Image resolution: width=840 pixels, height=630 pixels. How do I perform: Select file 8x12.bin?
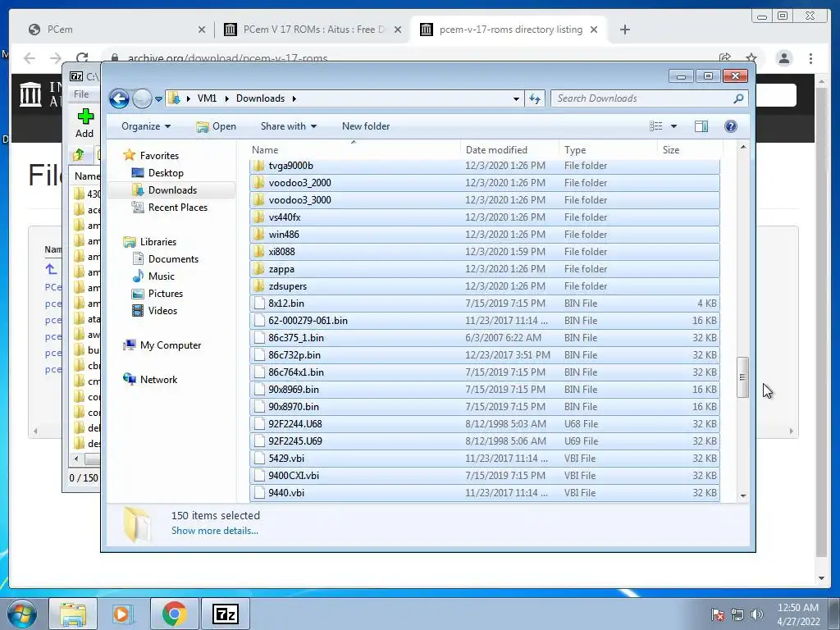(484, 304)
